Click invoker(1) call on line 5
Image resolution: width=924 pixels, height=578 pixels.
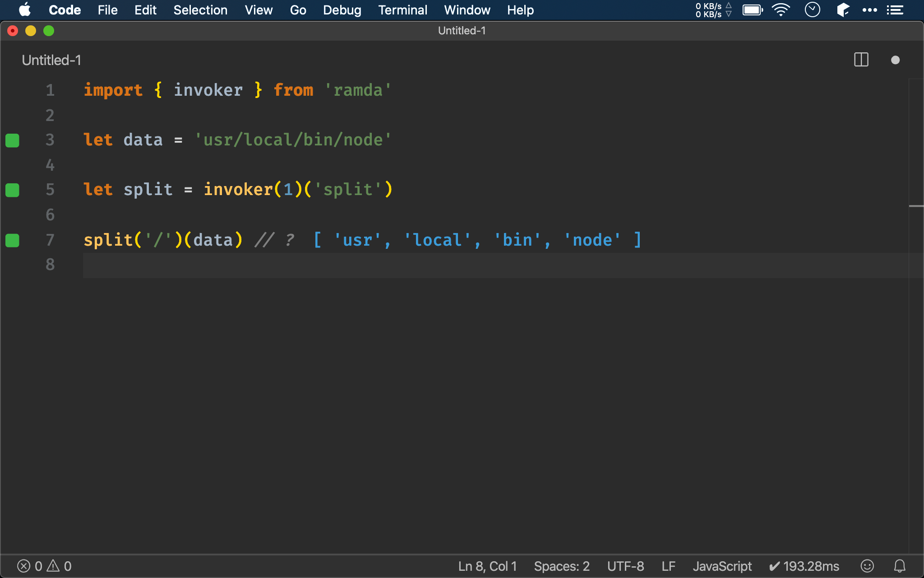coord(253,190)
